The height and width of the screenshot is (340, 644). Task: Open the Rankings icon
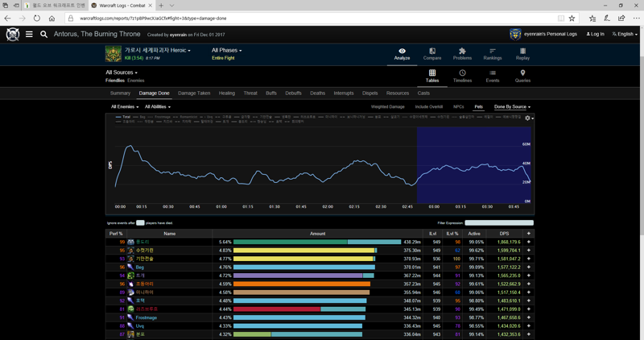pos(493,51)
